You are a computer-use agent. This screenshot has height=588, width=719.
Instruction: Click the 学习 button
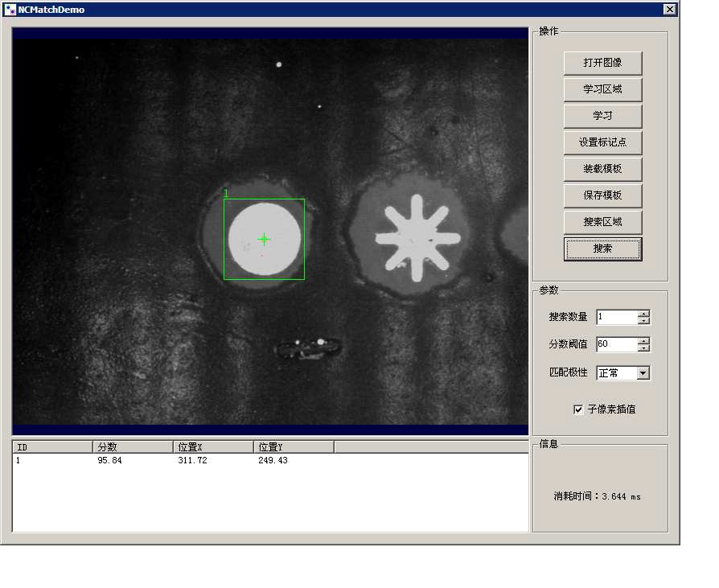[602, 116]
